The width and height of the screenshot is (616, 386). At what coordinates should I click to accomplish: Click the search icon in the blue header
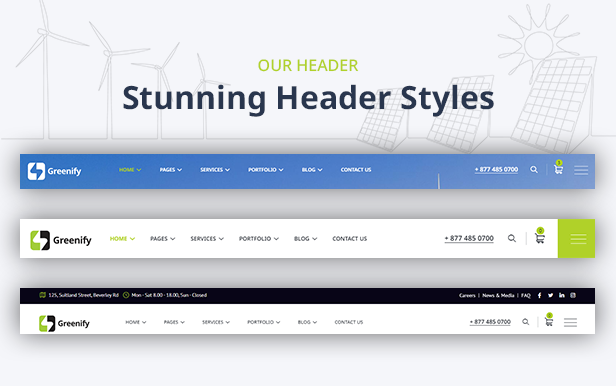coord(534,170)
